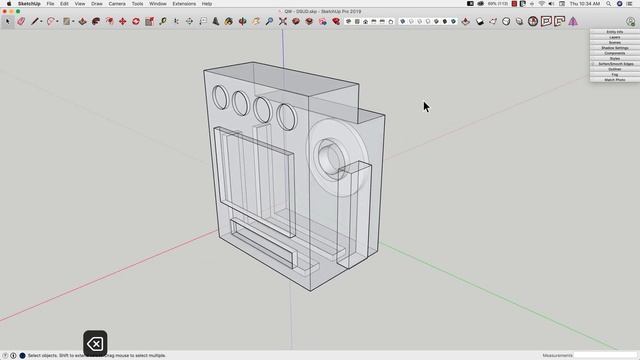The width and height of the screenshot is (640, 360).
Task: Choose the Text label tool
Action: coord(203,21)
